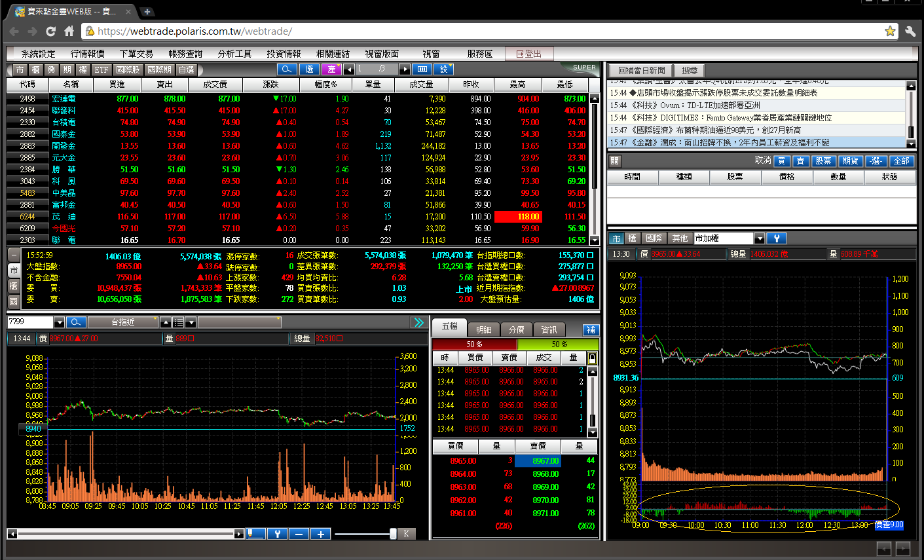
Task: Switch to 明細 tab
Action: [x=484, y=329]
